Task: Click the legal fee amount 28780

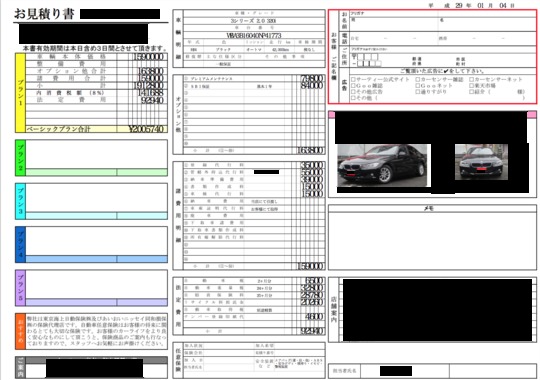Action: click(x=312, y=295)
